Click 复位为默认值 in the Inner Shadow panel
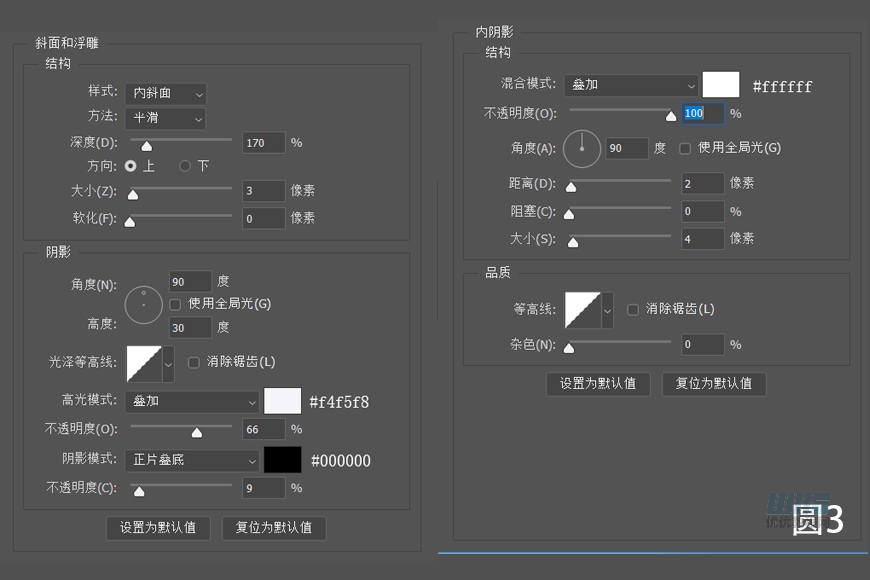The image size is (870, 580). [x=714, y=384]
